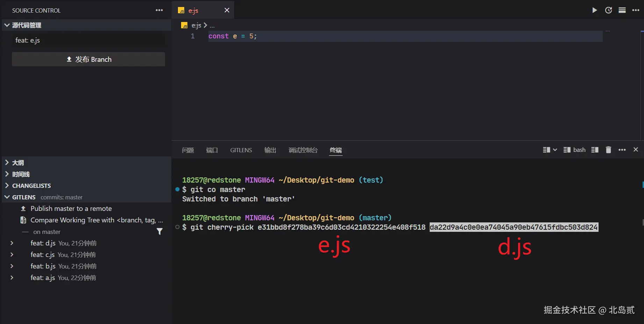Expand the feat: c.js commit
The width and height of the screenshot is (644, 324).
click(12, 255)
